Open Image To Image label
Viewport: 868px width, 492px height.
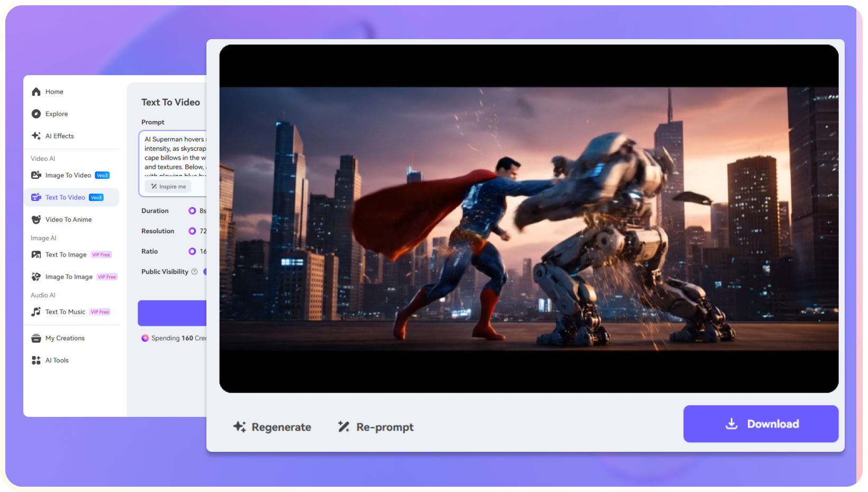coord(69,277)
